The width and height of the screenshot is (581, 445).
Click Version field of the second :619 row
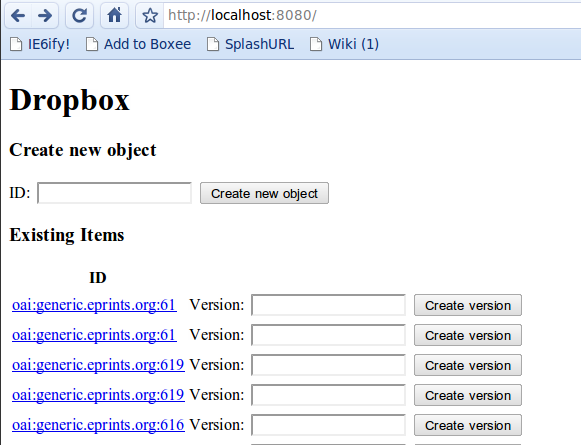(328, 395)
